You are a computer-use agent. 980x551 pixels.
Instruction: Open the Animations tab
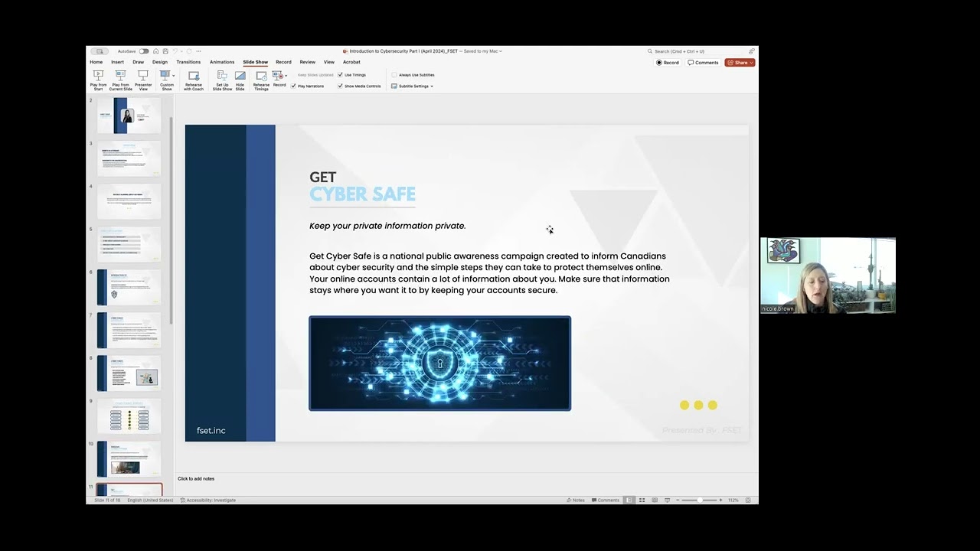[x=222, y=62]
